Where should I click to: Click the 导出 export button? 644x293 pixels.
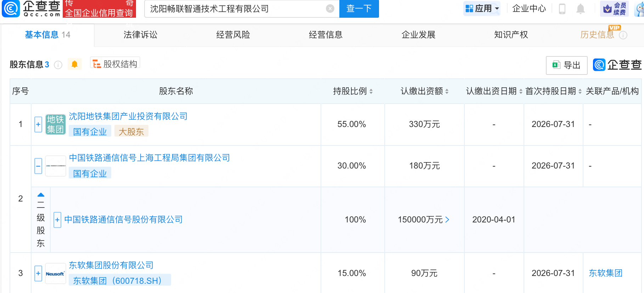point(566,65)
